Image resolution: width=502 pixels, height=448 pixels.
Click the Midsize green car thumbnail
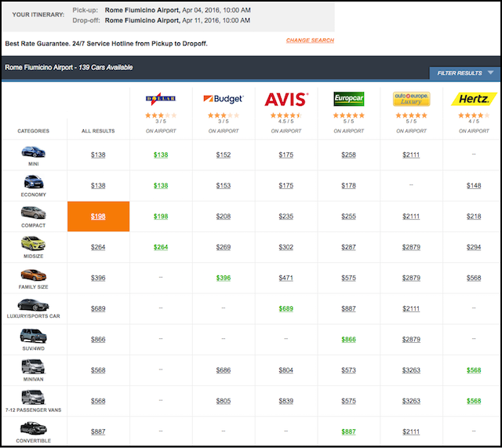[x=34, y=243]
